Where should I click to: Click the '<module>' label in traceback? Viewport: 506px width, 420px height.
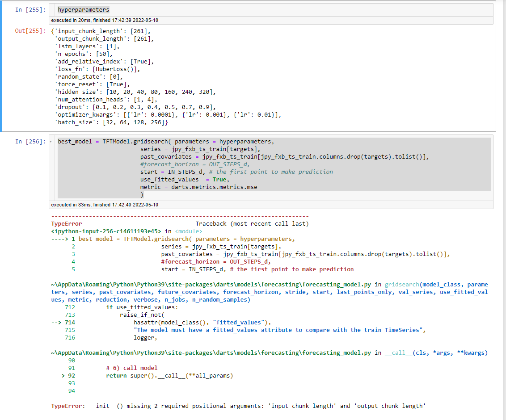189,231
